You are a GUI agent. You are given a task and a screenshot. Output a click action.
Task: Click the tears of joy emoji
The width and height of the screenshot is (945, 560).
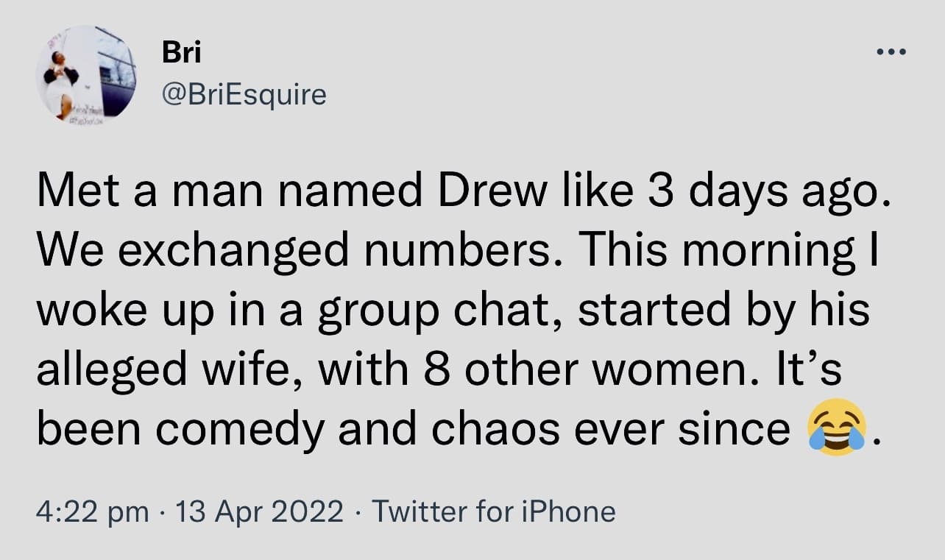835,428
